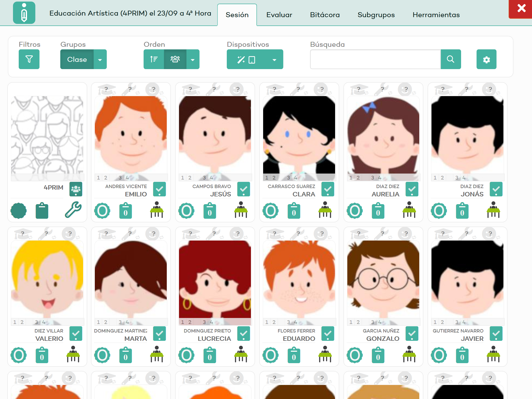This screenshot has width=532, height=399.
Task: Click the Clase group button
Action: tap(77, 59)
